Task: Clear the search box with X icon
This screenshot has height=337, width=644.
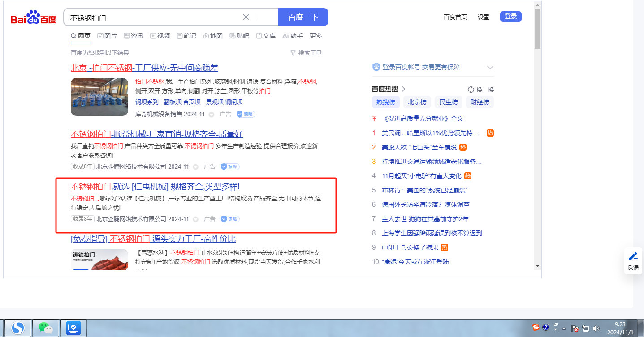Action: coord(246,17)
